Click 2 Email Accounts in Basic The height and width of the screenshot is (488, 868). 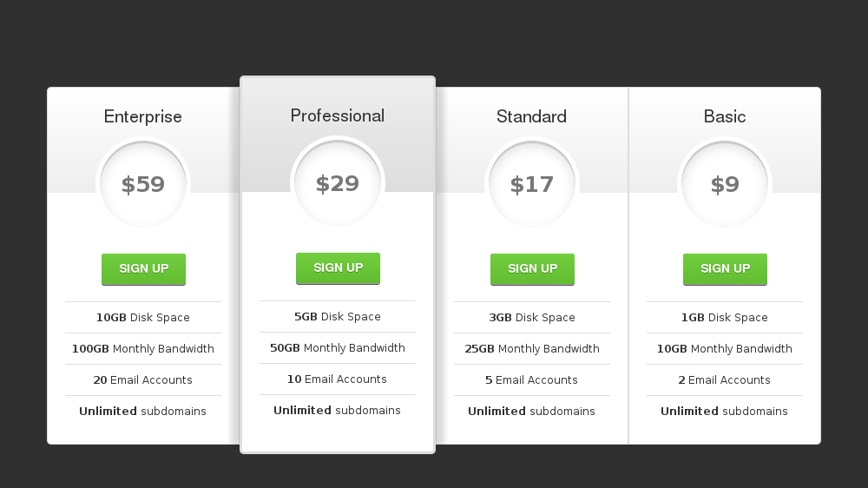click(725, 380)
